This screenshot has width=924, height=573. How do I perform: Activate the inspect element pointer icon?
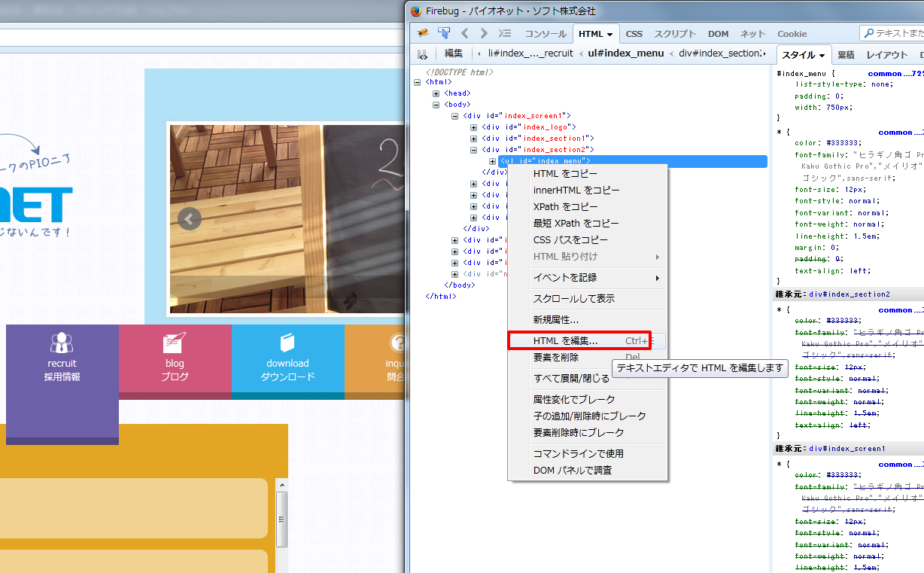click(x=444, y=33)
